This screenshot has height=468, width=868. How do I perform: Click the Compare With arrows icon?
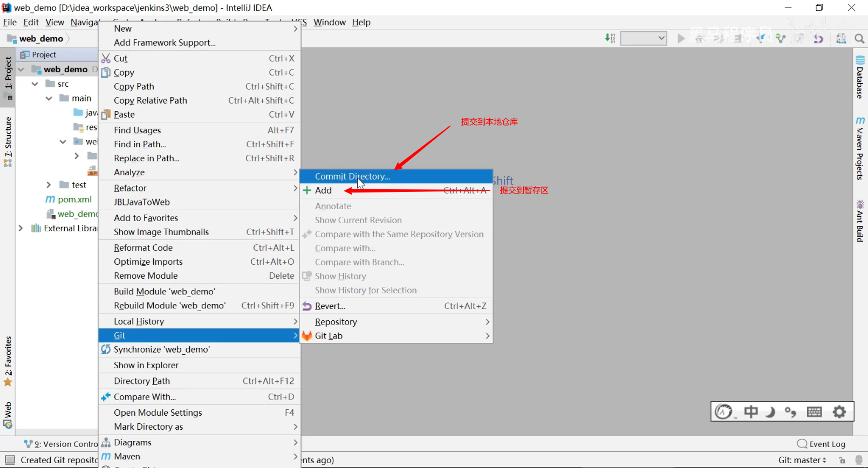click(106, 397)
